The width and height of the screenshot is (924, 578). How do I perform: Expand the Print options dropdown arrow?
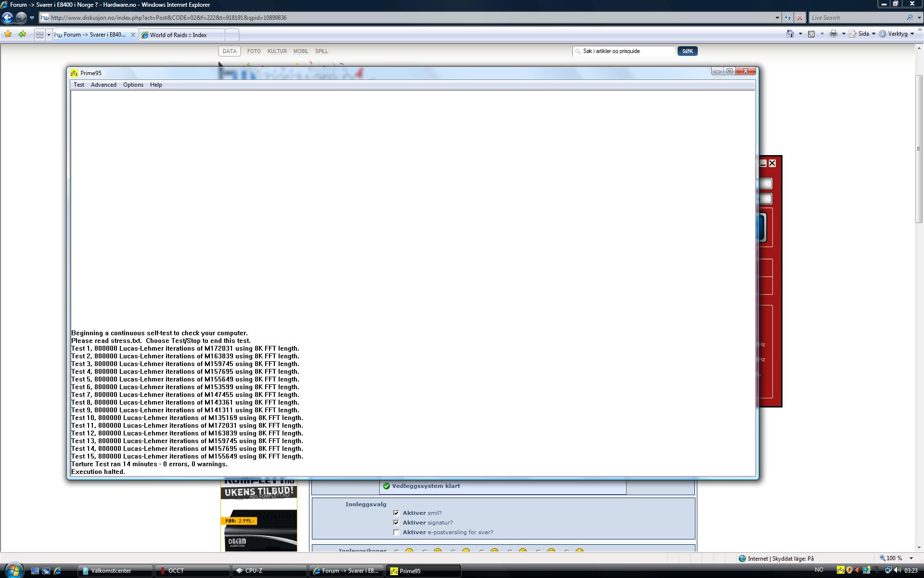point(843,34)
